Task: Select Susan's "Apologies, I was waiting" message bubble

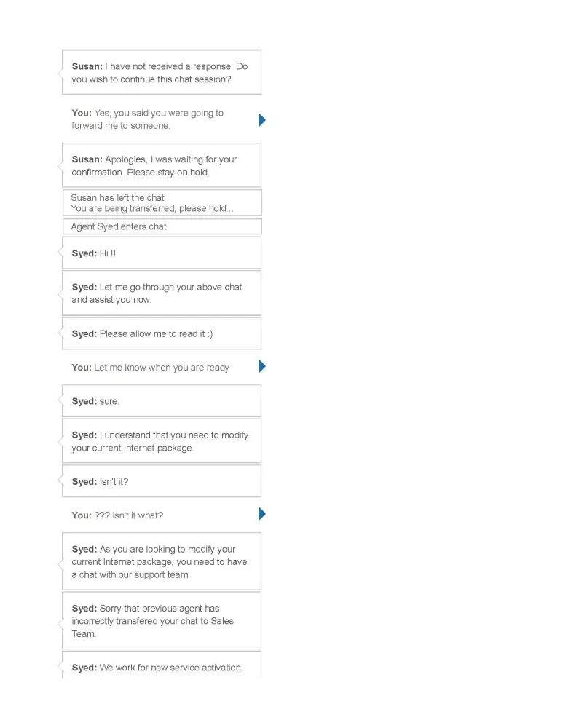Action: pyautogui.click(x=161, y=166)
